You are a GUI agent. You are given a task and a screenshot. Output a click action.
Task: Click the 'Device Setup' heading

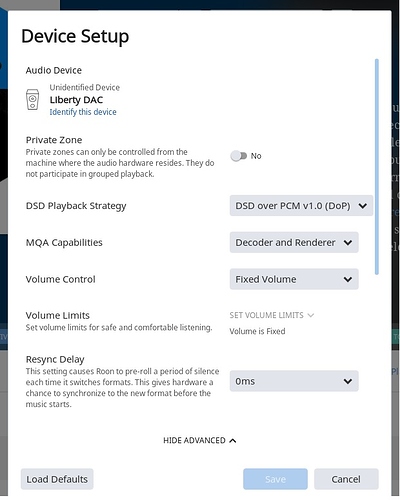(x=75, y=36)
